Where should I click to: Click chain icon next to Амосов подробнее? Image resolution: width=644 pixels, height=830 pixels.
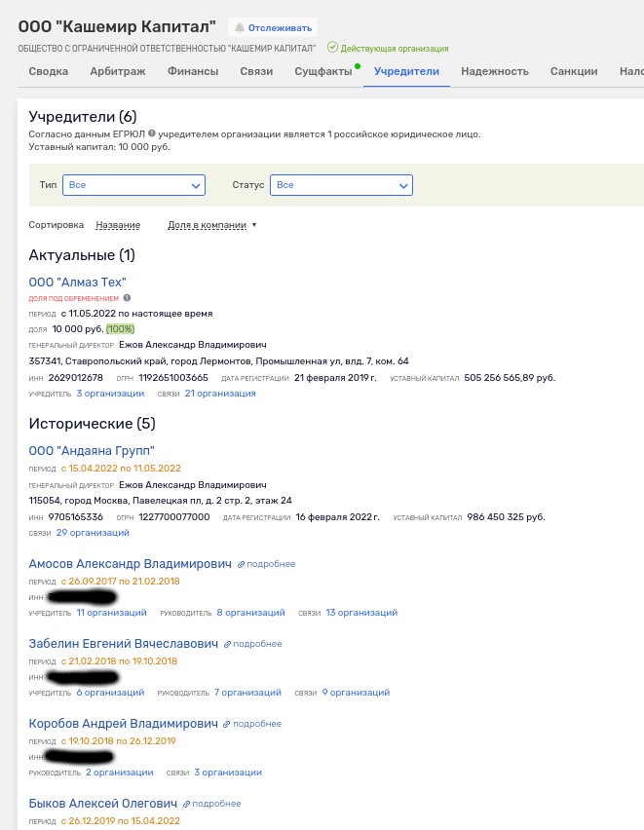click(x=241, y=564)
